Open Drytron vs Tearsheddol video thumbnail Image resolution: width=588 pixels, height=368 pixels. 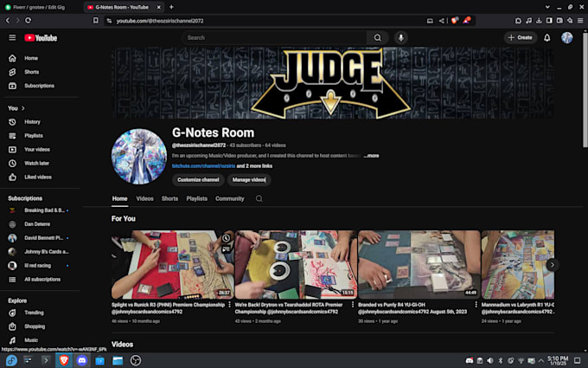296,265
